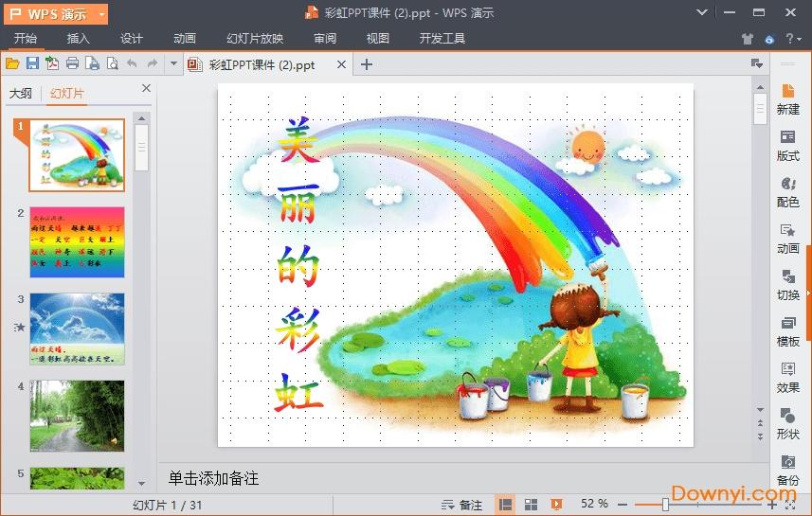Select slide 4 forest path thumbnail
This screenshot has height=516, width=812.
(x=77, y=416)
